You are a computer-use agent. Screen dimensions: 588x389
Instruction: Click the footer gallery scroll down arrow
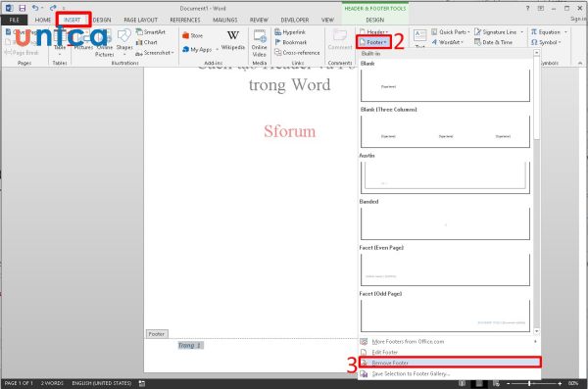click(537, 331)
